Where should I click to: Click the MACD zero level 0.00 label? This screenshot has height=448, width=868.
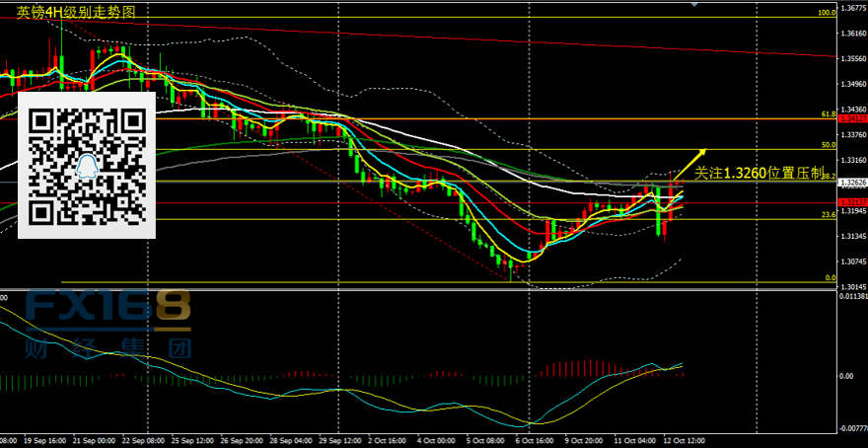click(846, 376)
